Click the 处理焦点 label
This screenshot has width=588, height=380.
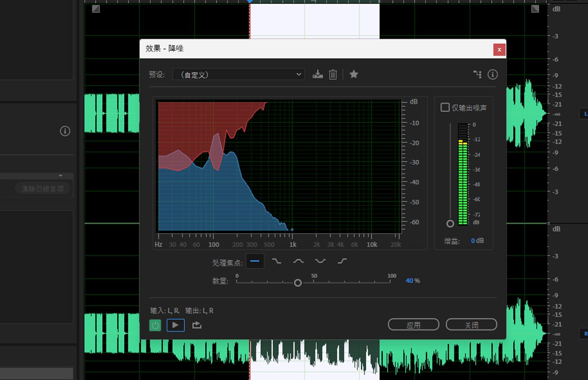[228, 262]
